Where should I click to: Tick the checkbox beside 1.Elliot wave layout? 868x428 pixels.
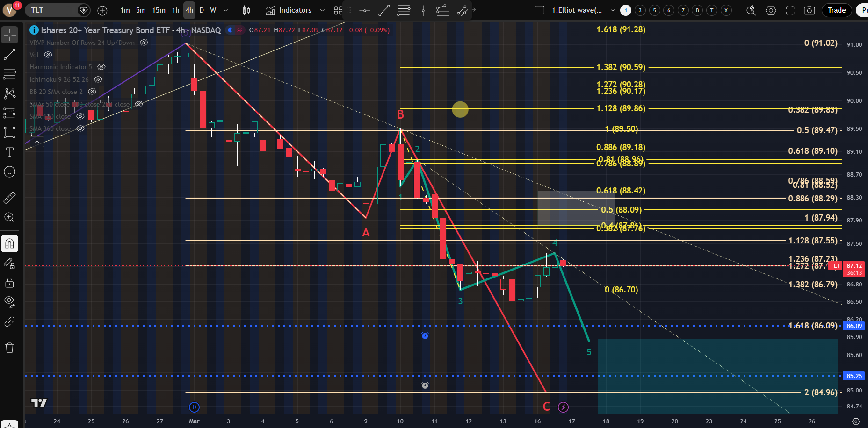coord(539,10)
